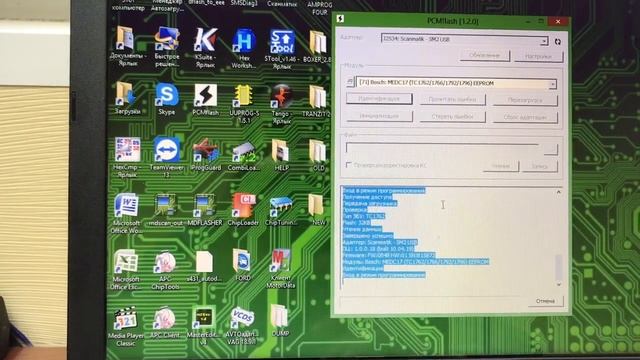
Task: Click the log scroll down arrow
Action: (x=559, y=284)
